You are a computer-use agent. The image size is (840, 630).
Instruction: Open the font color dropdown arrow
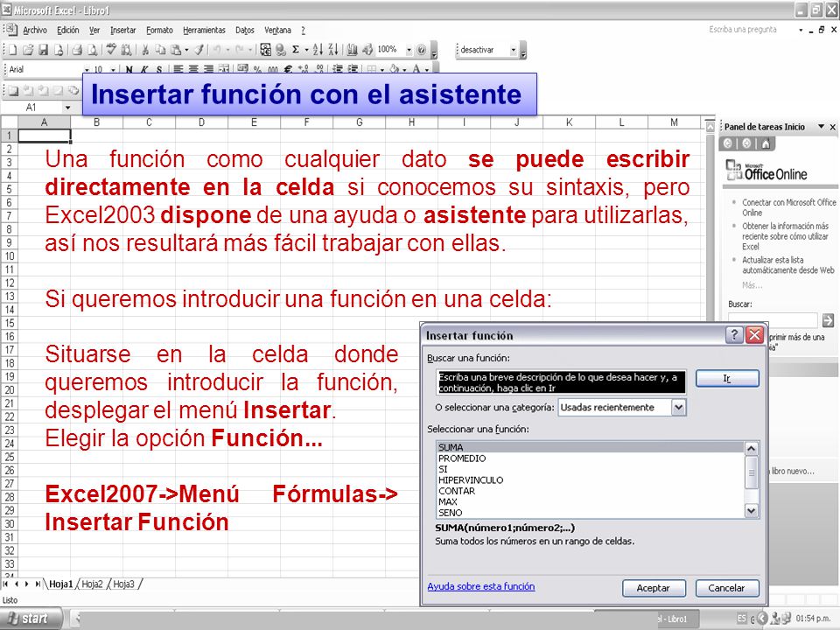(x=426, y=70)
